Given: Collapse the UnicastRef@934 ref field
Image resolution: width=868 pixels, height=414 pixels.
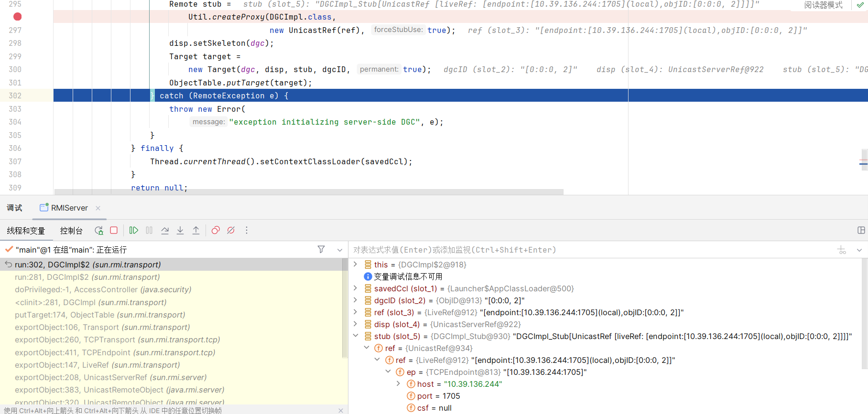Looking at the screenshot, I should pyautogui.click(x=366, y=348).
